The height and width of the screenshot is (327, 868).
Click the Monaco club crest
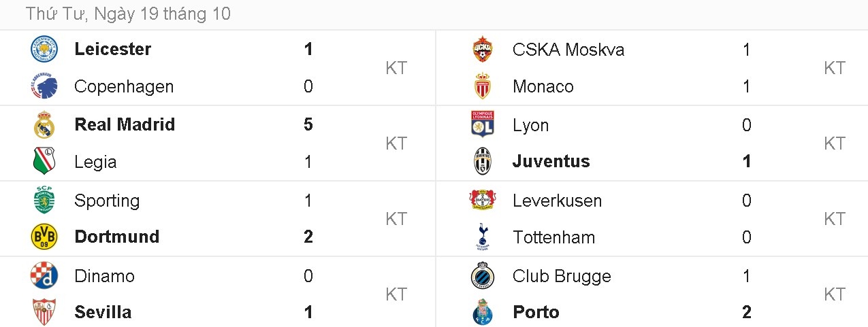(x=483, y=86)
